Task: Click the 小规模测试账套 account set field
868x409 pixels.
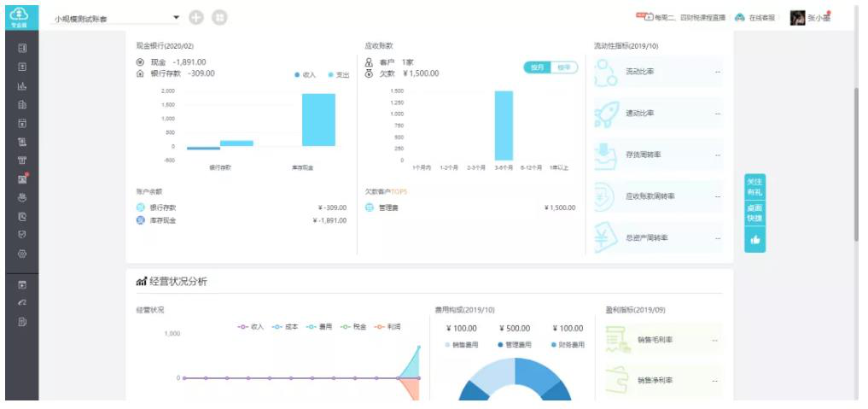Action: 116,19
